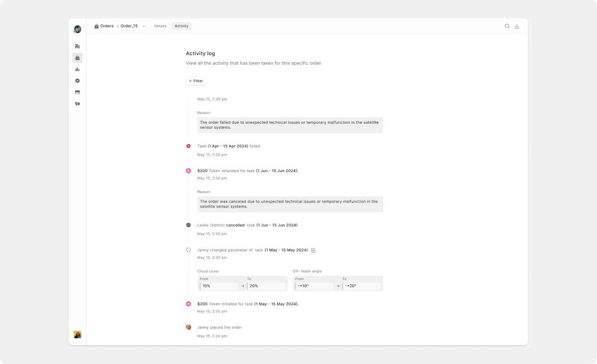Click the download icon in the top bar
Viewport: 597px width, 364px height.
pyautogui.click(x=517, y=26)
